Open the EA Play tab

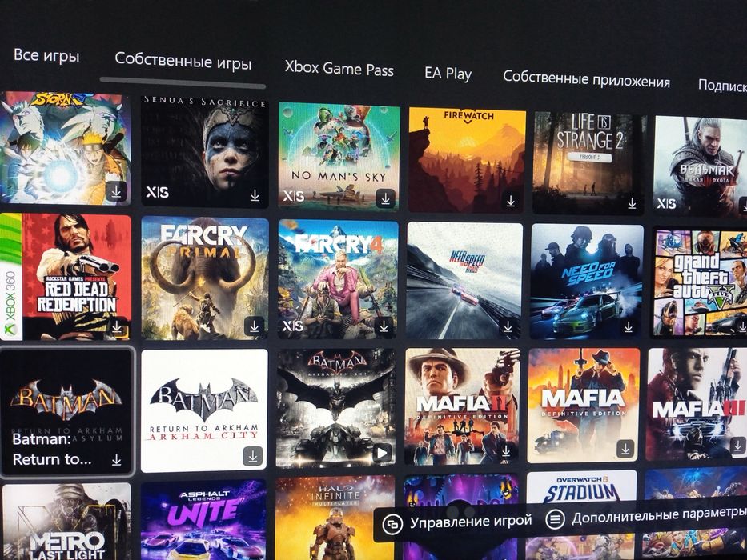(448, 74)
